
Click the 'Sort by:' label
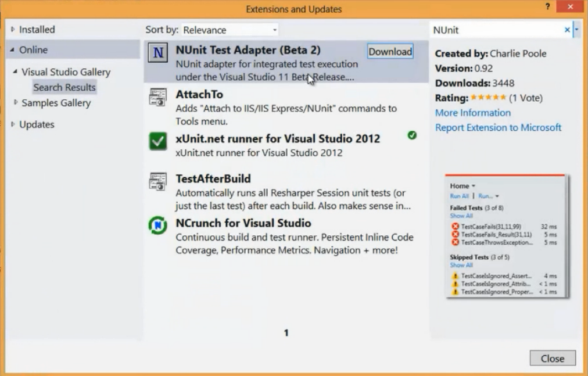pyautogui.click(x=162, y=30)
